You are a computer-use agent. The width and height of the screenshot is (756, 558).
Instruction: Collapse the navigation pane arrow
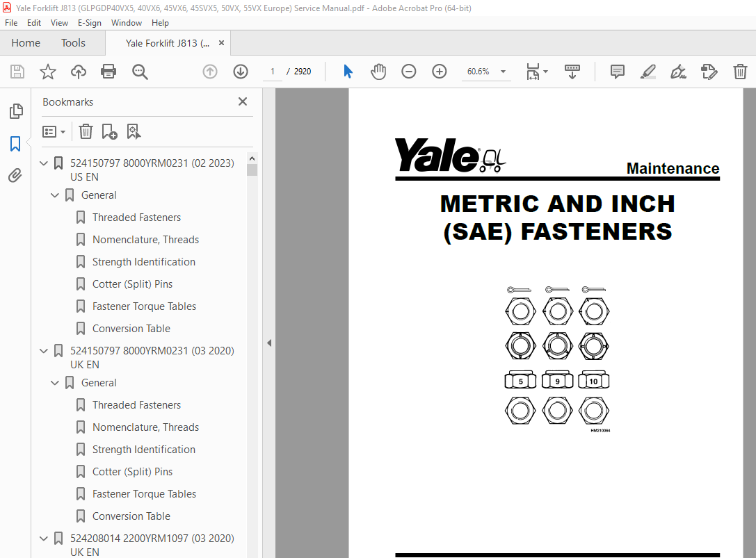269,343
